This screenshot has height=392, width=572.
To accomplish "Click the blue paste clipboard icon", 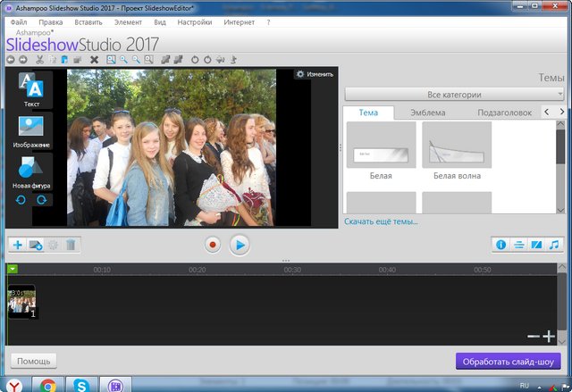I will 64,60.
